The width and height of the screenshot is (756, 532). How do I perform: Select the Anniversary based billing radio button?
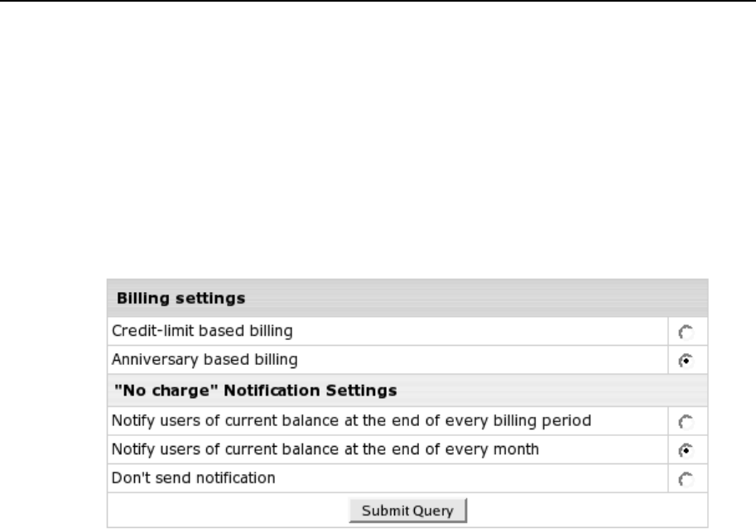[685, 360]
